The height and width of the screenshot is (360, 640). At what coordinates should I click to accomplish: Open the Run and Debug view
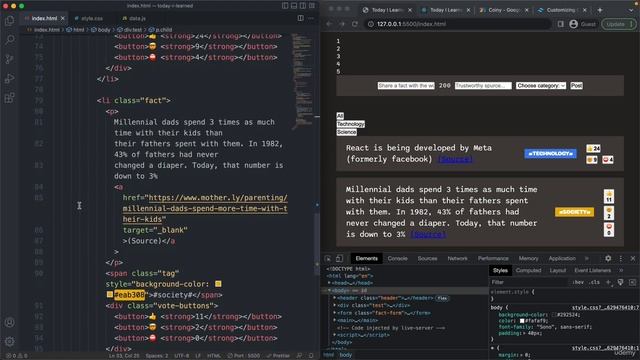[x=10, y=78]
